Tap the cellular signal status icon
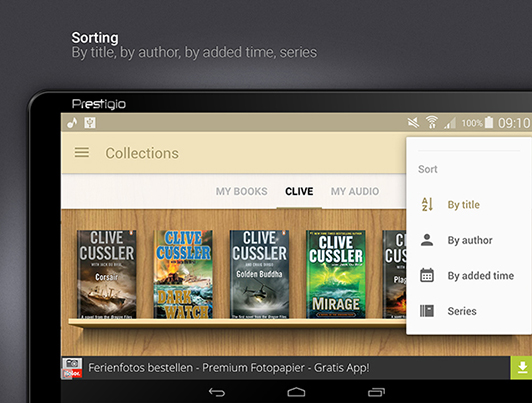The image size is (532, 403). tap(450, 122)
